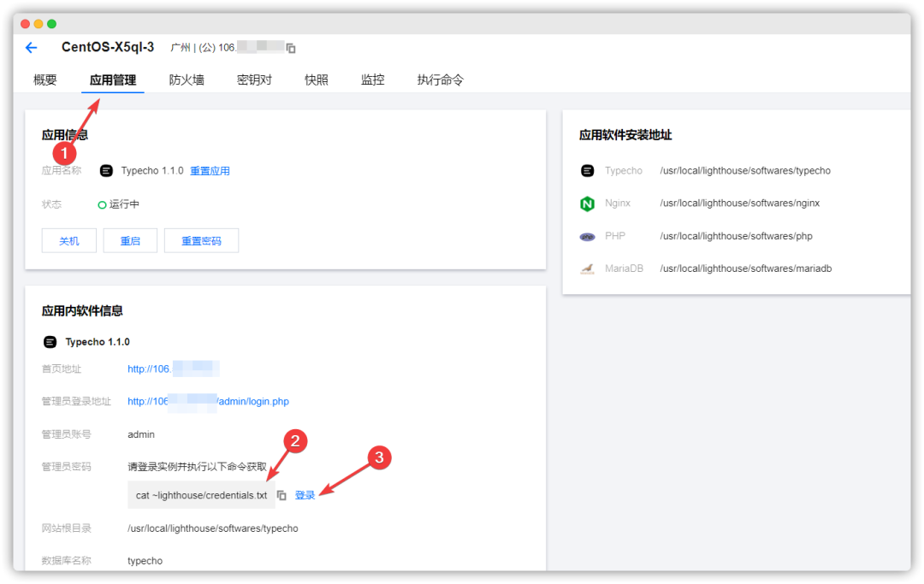Click the 关机 button
Image resolution: width=924 pixels, height=584 pixels.
pos(69,241)
